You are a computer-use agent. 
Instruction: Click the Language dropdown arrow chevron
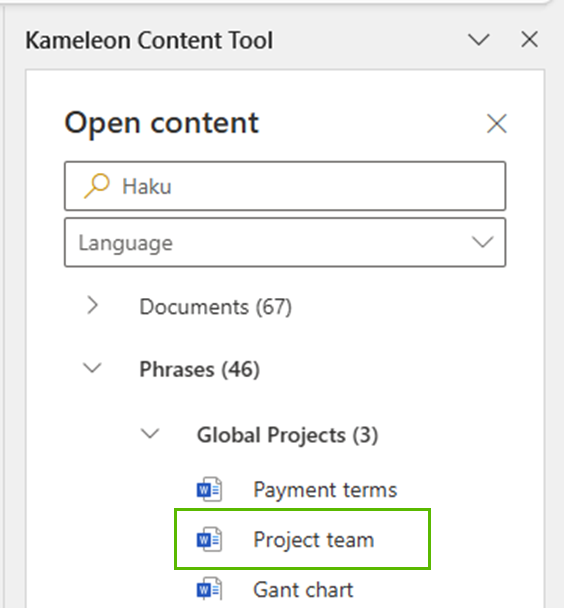(483, 242)
